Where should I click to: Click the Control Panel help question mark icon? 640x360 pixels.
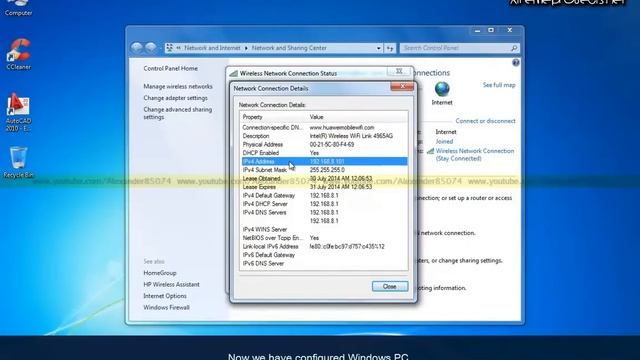(516, 62)
